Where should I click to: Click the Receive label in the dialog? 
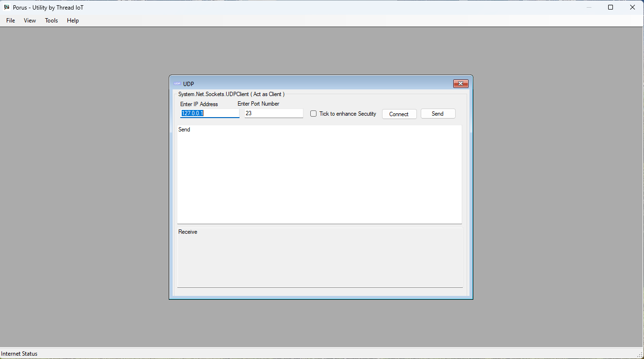(187, 231)
